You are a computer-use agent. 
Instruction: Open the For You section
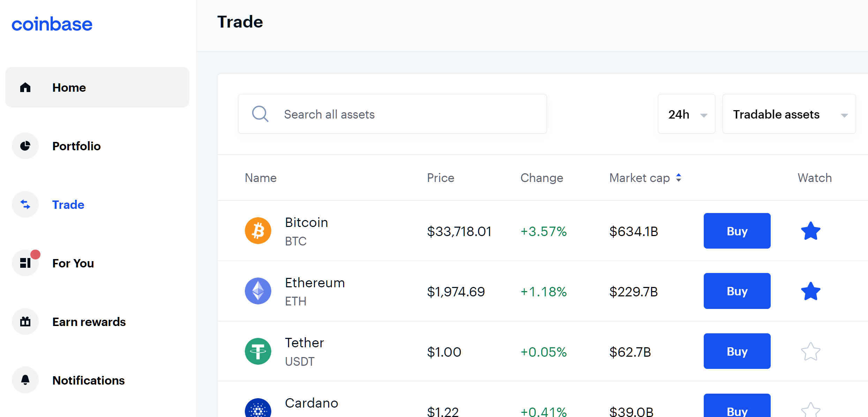pos(73,263)
